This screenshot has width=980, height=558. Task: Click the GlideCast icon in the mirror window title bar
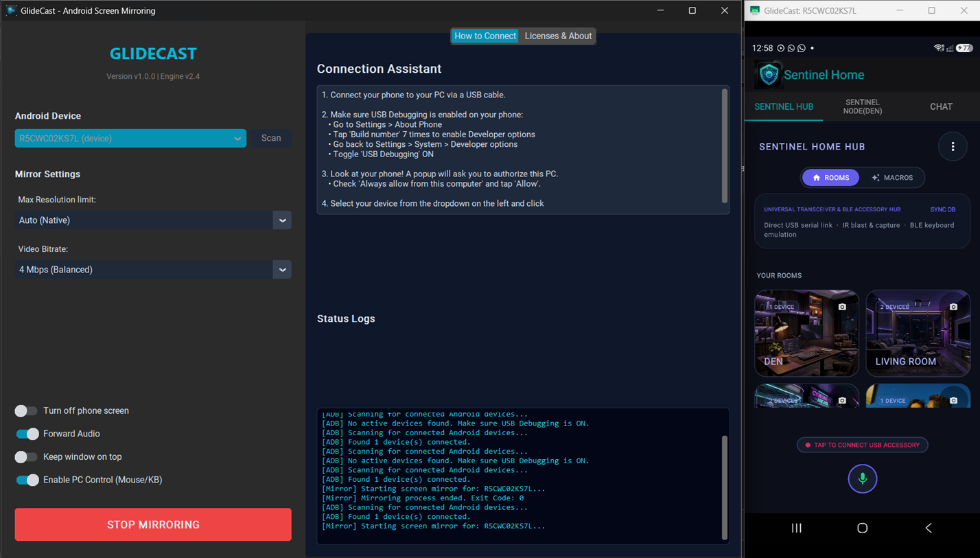point(755,10)
